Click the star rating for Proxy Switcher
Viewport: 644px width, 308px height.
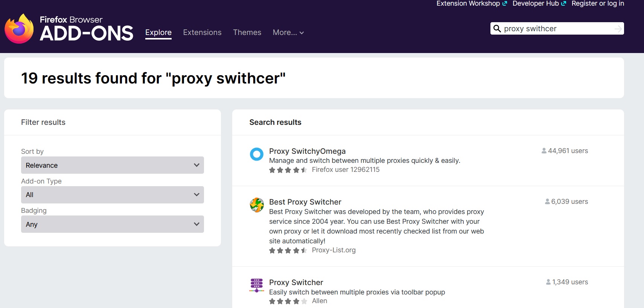[x=288, y=301]
